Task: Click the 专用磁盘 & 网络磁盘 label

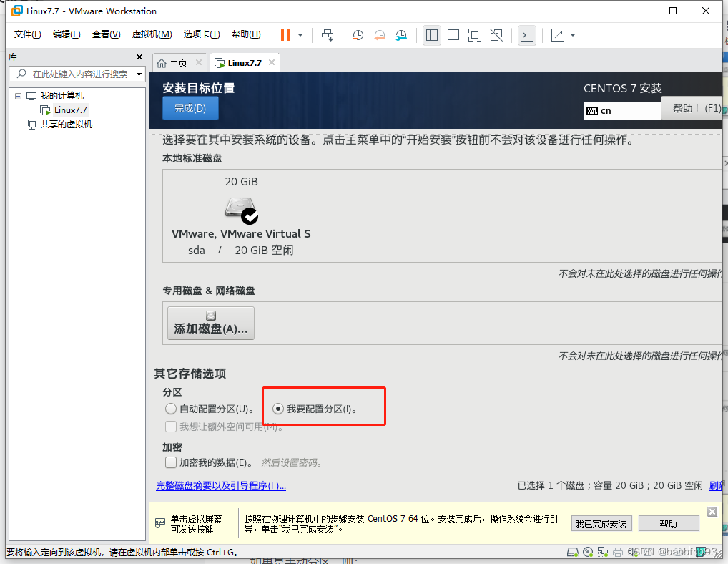Action: 209,291
